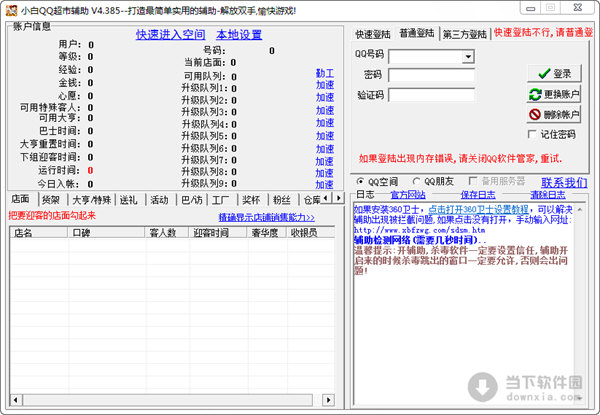
Task: Click 加速 next to 升级队列1
Action: (x=325, y=85)
